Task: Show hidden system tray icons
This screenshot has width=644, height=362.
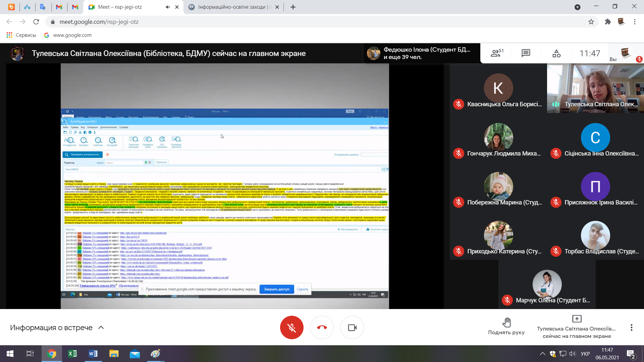Action: [x=542, y=354]
